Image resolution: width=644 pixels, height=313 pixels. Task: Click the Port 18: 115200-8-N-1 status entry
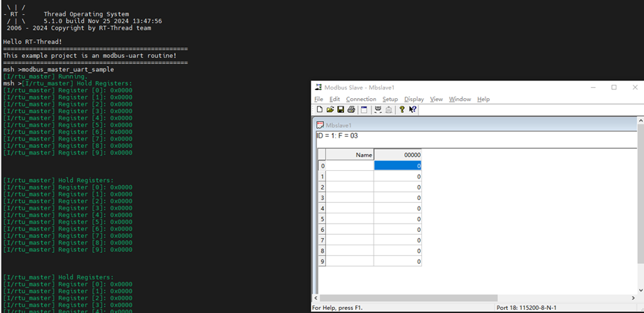[526, 308]
